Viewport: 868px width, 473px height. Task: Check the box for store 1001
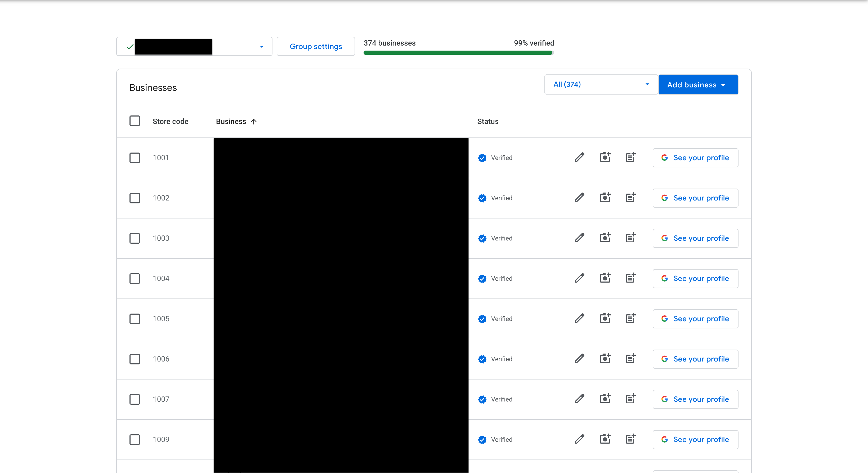click(135, 158)
